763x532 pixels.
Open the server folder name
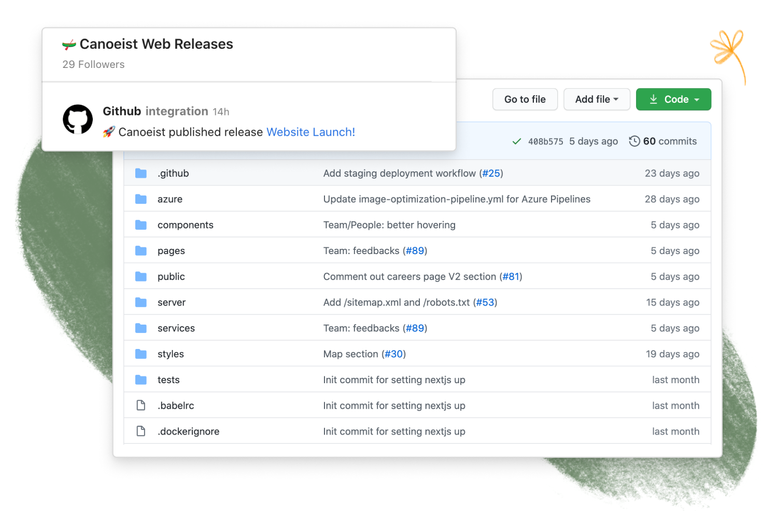[172, 302]
